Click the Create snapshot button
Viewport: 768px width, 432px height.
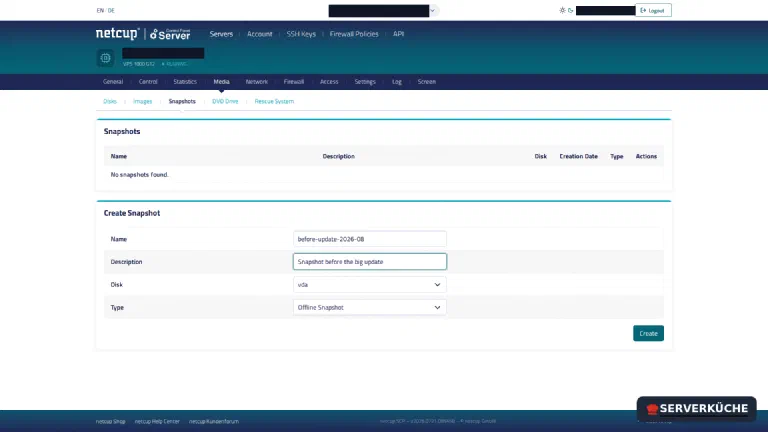(648, 334)
